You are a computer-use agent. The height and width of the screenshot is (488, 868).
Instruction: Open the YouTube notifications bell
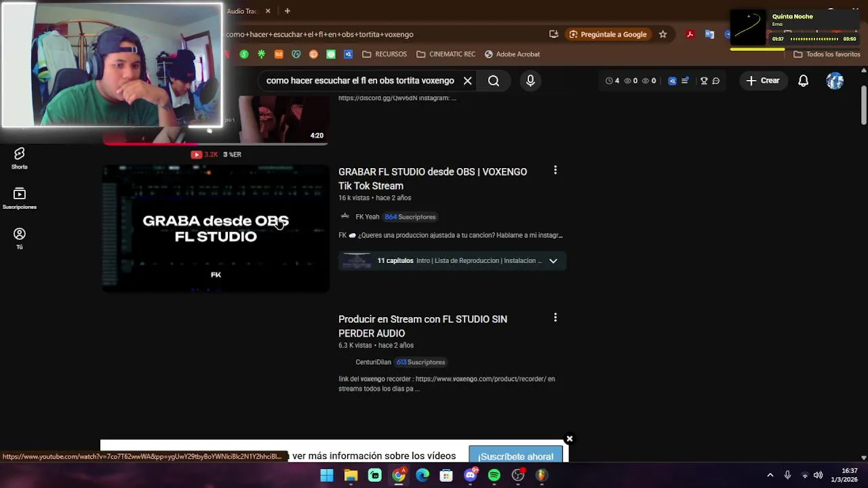[803, 81]
